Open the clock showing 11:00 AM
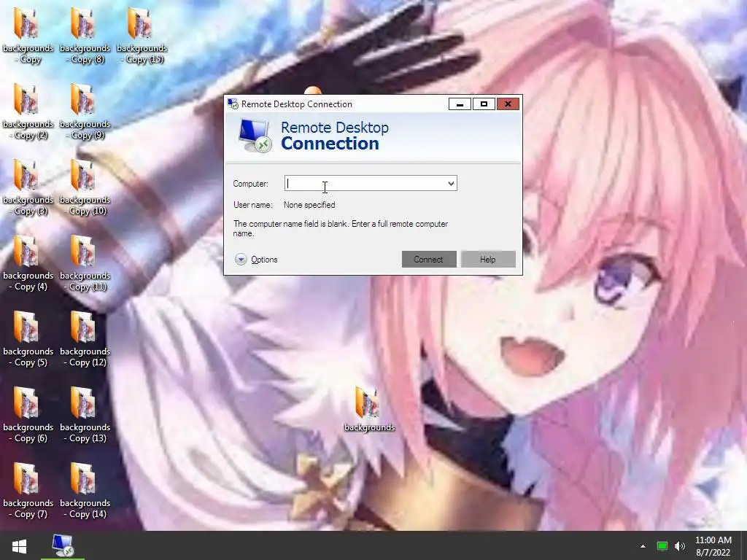Image resolution: width=747 pixels, height=560 pixels. click(x=713, y=546)
